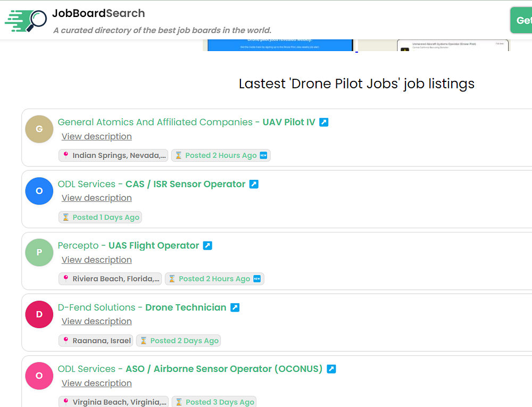
Task: Open external link icon beside Drone Technician
Action: (x=235, y=308)
